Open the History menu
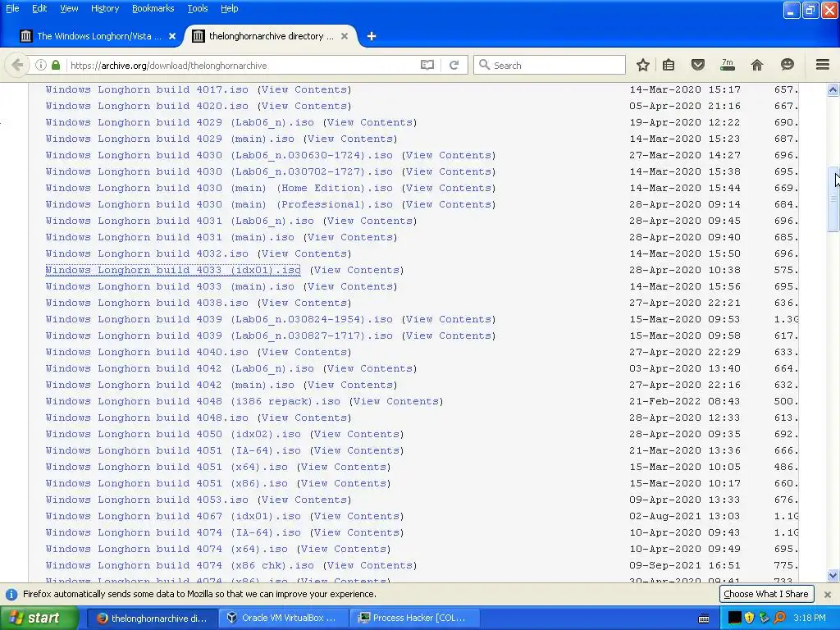 (x=104, y=8)
